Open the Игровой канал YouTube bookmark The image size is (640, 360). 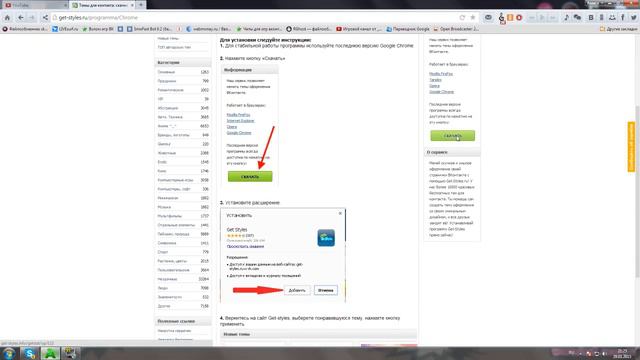[x=359, y=29]
